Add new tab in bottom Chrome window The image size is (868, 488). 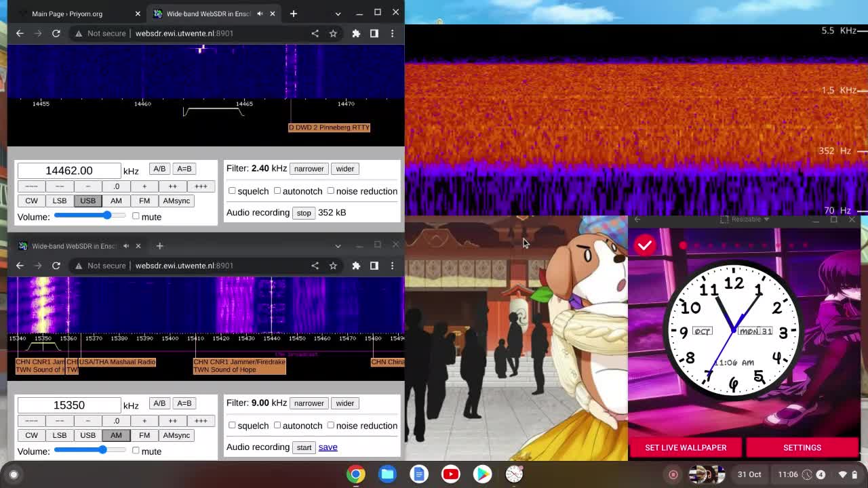coord(160,246)
